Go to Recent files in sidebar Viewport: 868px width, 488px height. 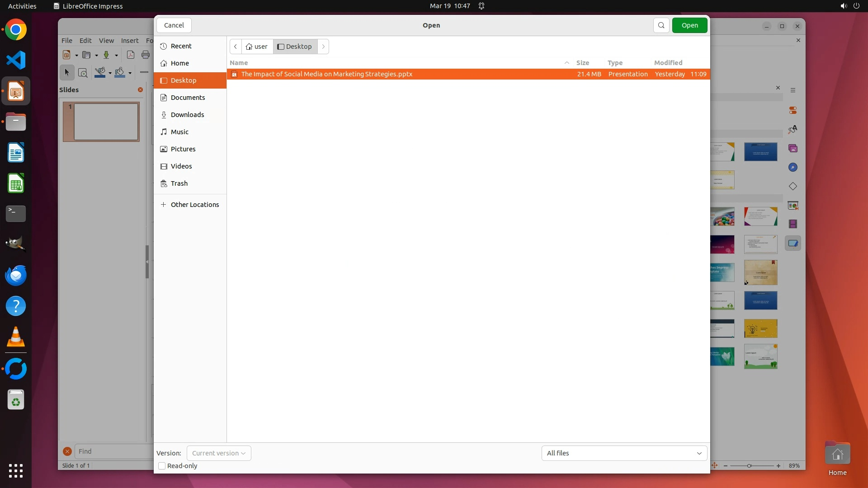coord(181,46)
